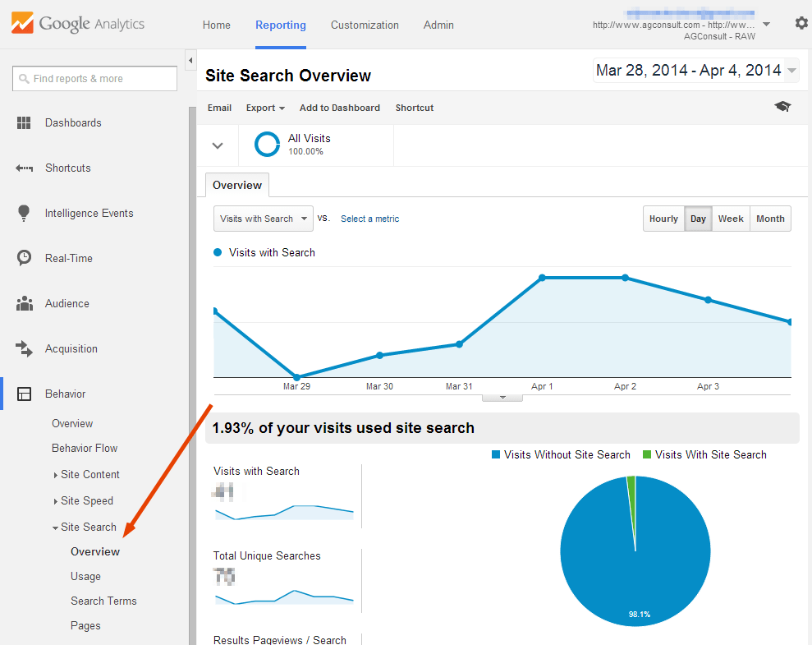Open the Shortcuts section

pos(67,168)
